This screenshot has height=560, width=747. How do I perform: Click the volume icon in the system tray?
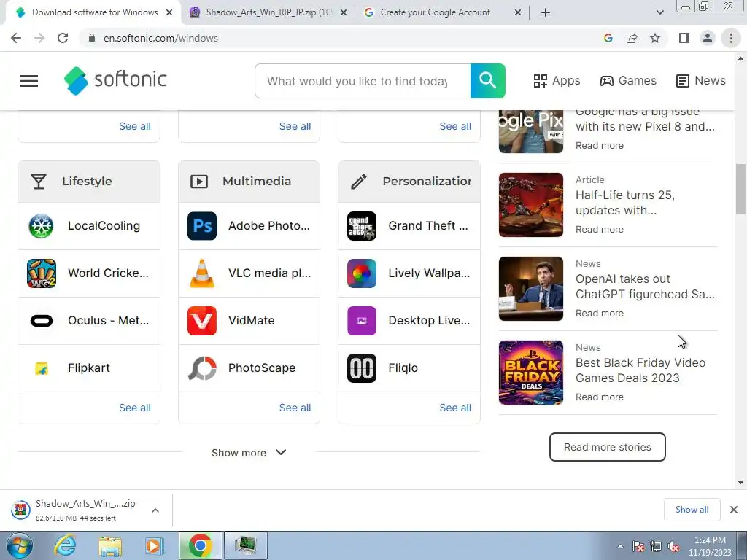tap(673, 547)
